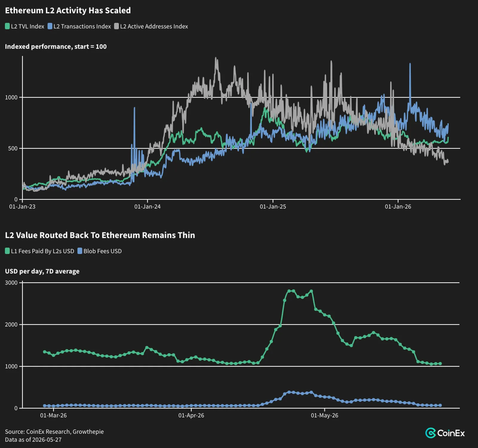Click the blue Blob Fees USD legend swatch
Image resolution: width=478 pixels, height=448 pixels.
pyautogui.click(x=80, y=251)
